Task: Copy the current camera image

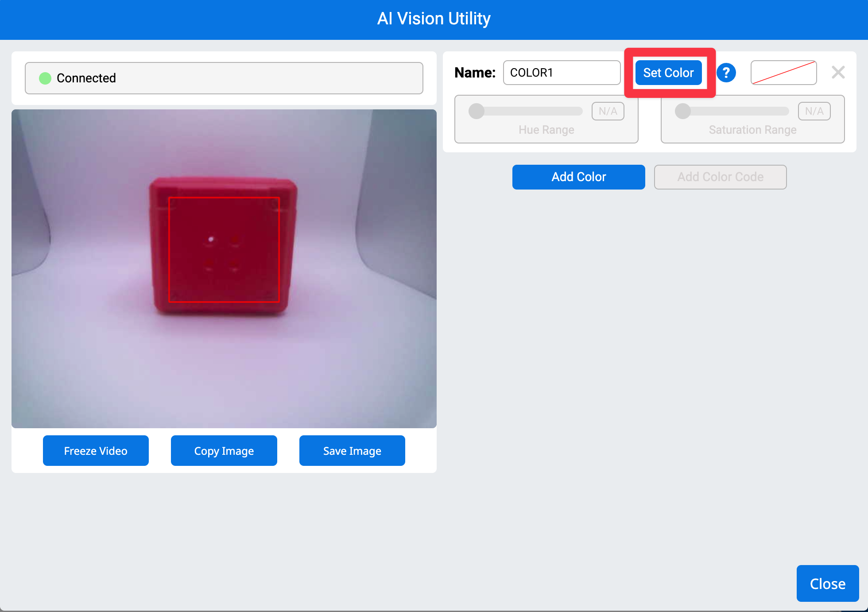Action: pos(224,450)
